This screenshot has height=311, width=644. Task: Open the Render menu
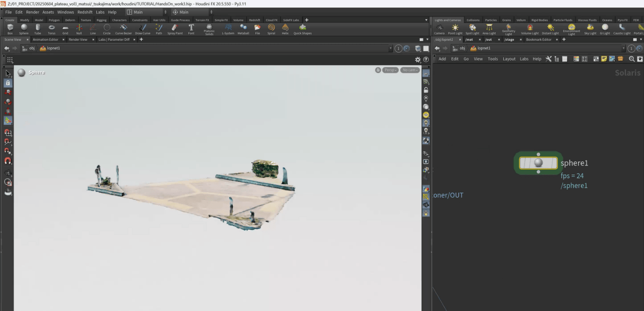click(32, 12)
